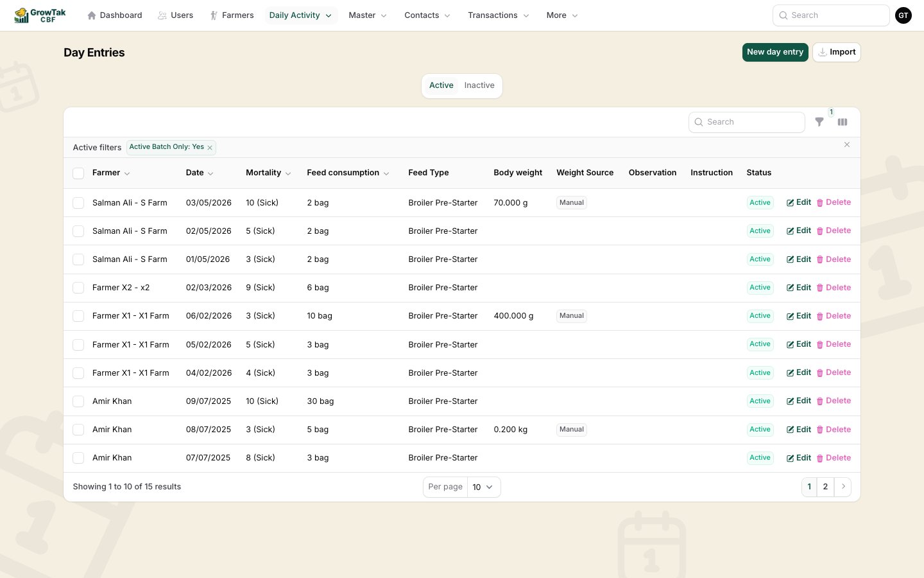Switch to the Inactive tab

coord(479,85)
